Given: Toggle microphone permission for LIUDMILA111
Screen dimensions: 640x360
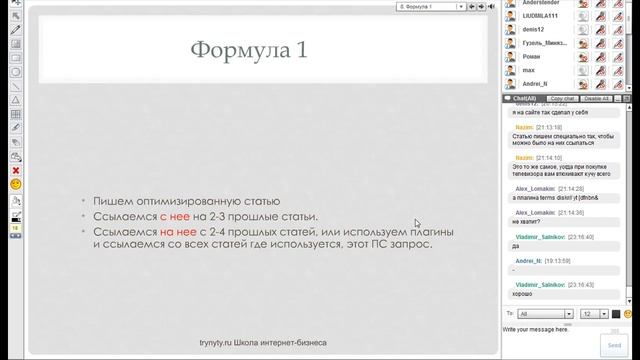Looking at the screenshot, I should (600, 16).
